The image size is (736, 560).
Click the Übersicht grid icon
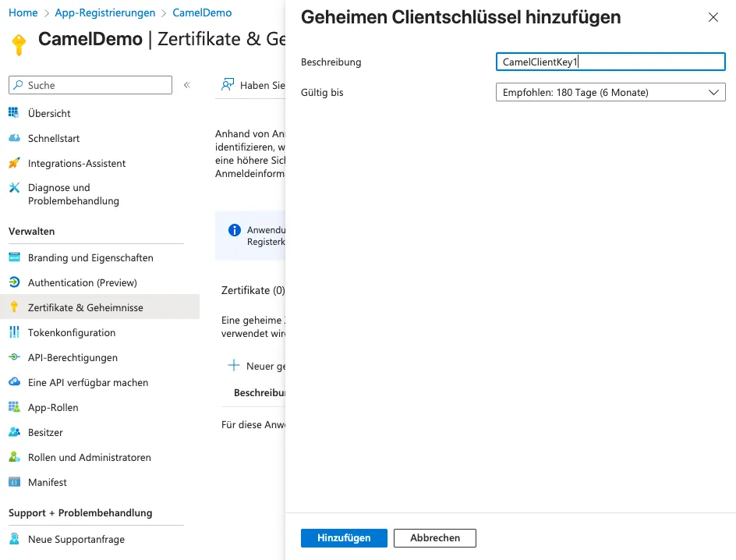point(14,112)
